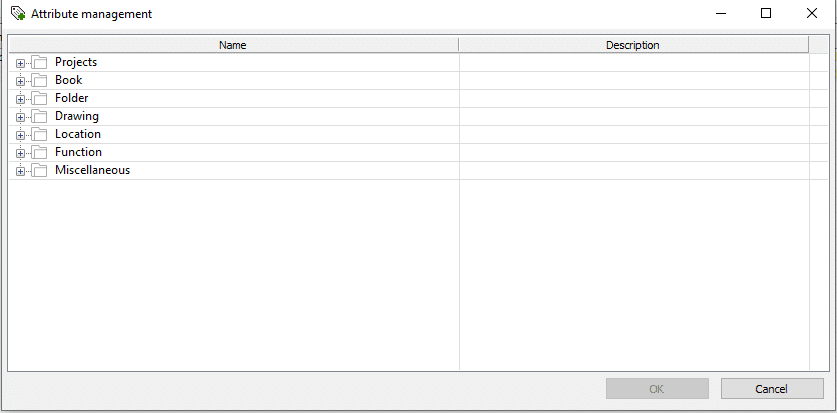Click the OK button

point(657,389)
